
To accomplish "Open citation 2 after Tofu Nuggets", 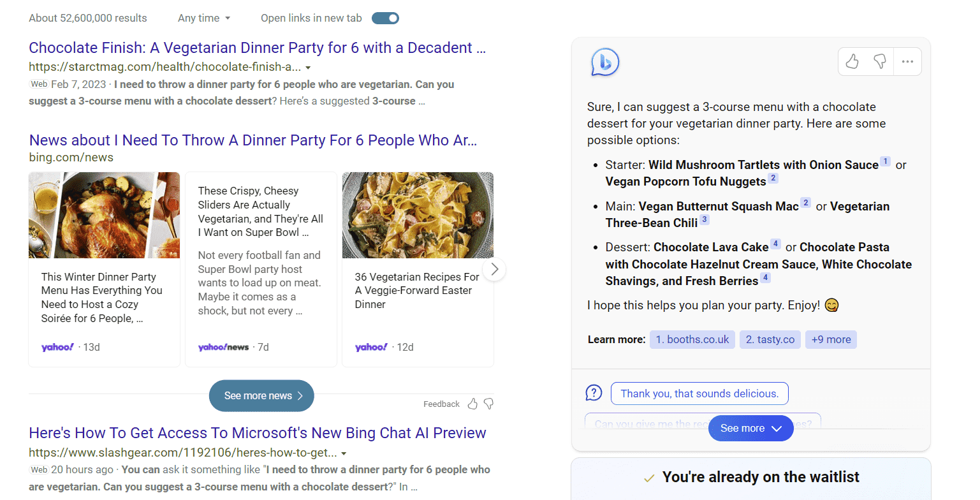I will click(x=773, y=179).
